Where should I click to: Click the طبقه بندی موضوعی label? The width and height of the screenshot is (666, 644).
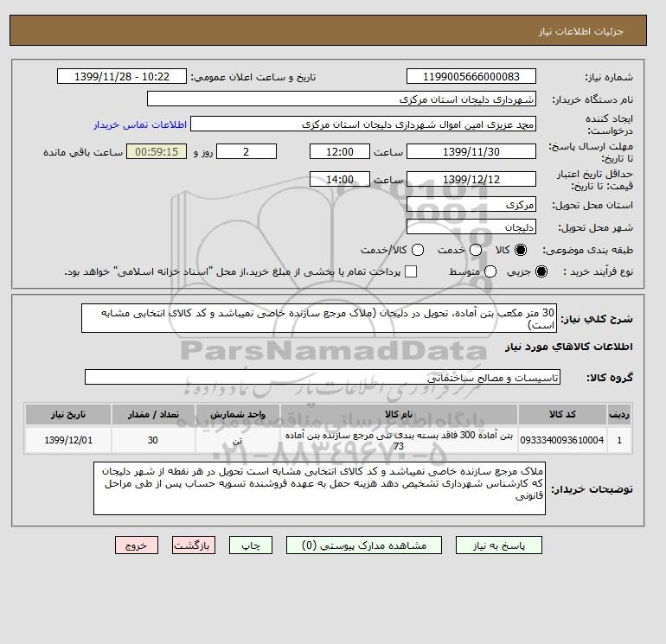[x=588, y=250]
